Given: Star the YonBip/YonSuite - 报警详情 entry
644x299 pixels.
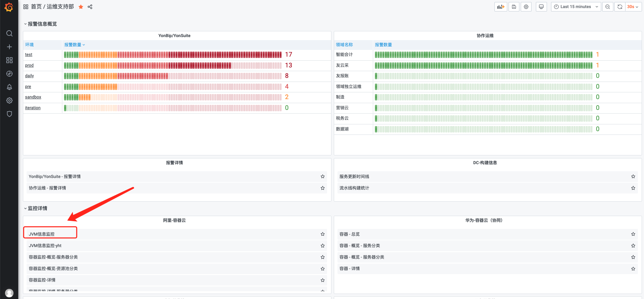Looking at the screenshot, I should pos(323,177).
